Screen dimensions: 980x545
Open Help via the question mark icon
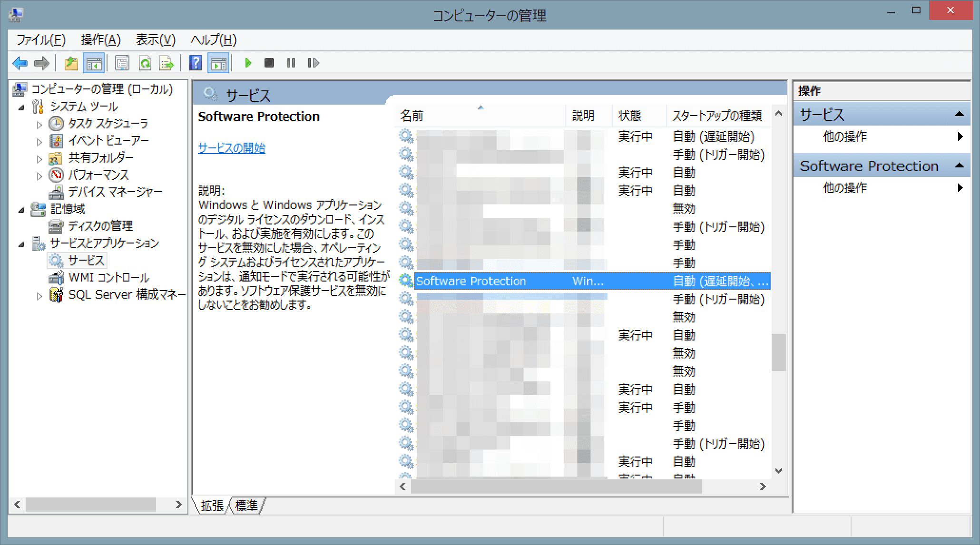195,62
